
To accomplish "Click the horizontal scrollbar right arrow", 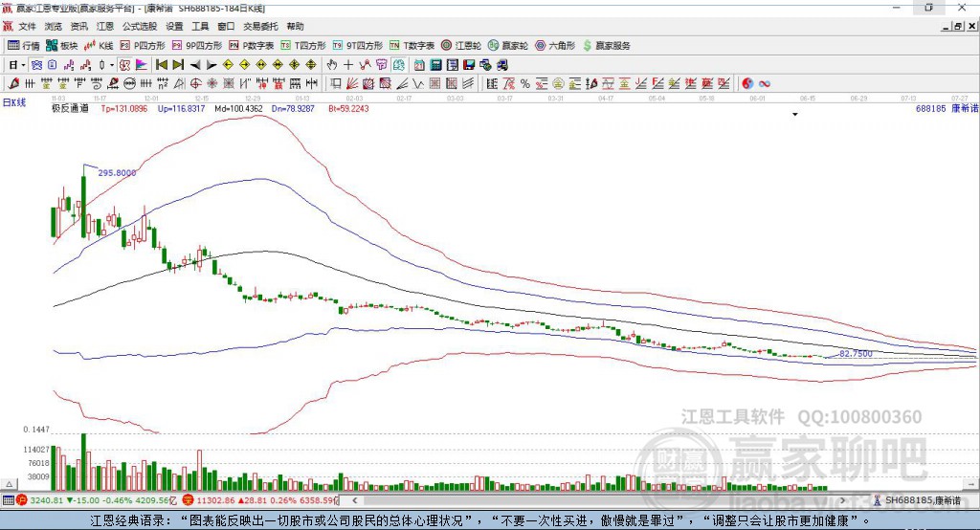I will click(x=842, y=500).
